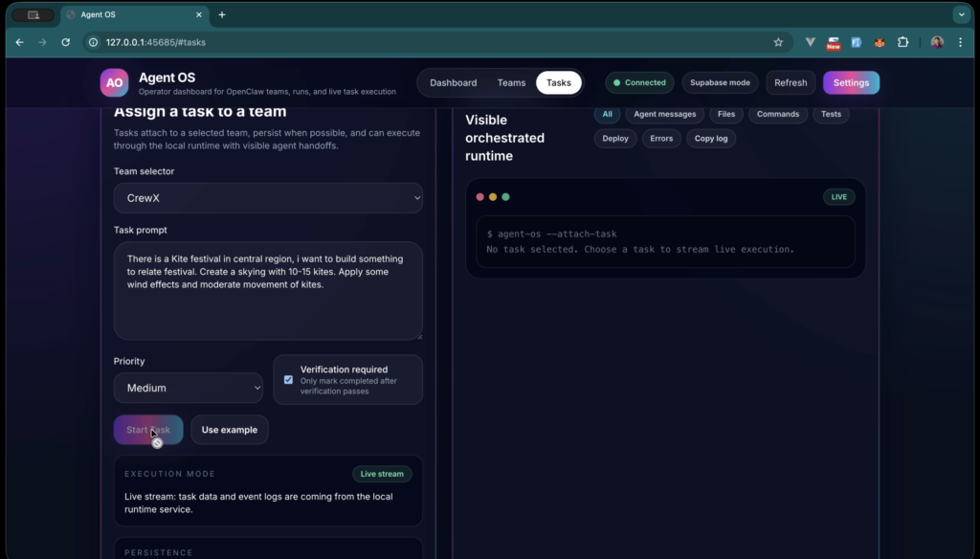Click the browser profile avatar icon

936,42
